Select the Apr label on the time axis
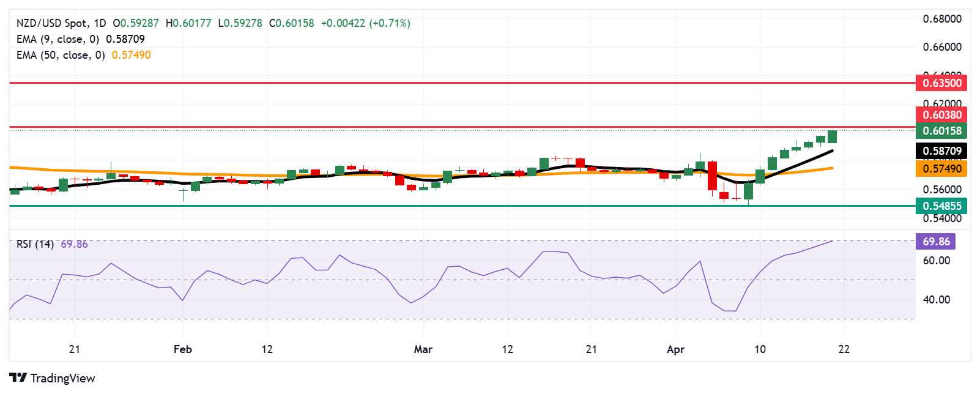This screenshot has height=394, width=980. tap(675, 349)
